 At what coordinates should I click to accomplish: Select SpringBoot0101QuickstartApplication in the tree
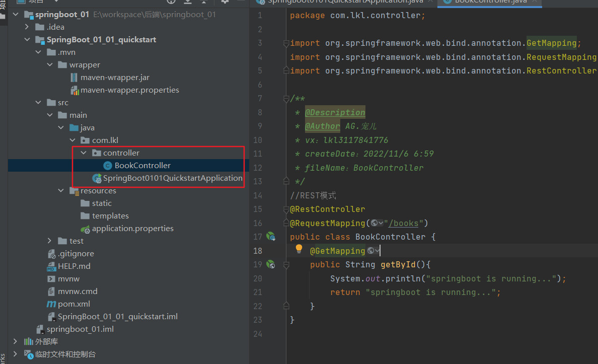[x=173, y=178]
